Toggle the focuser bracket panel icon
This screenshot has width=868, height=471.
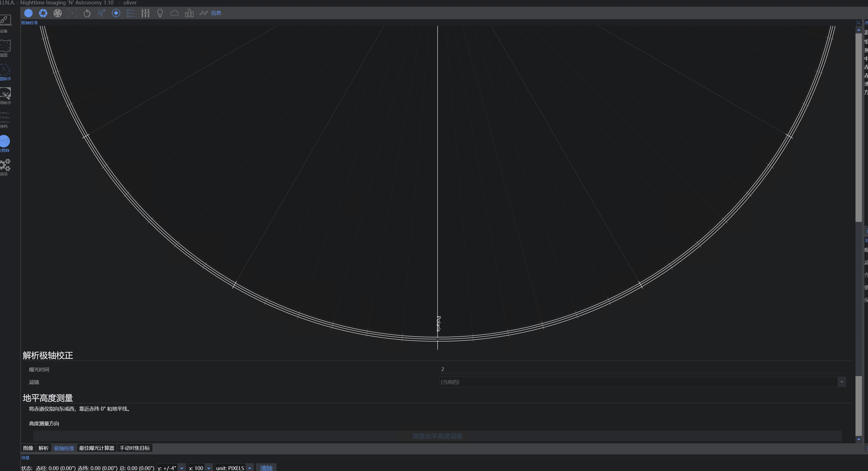pos(72,13)
